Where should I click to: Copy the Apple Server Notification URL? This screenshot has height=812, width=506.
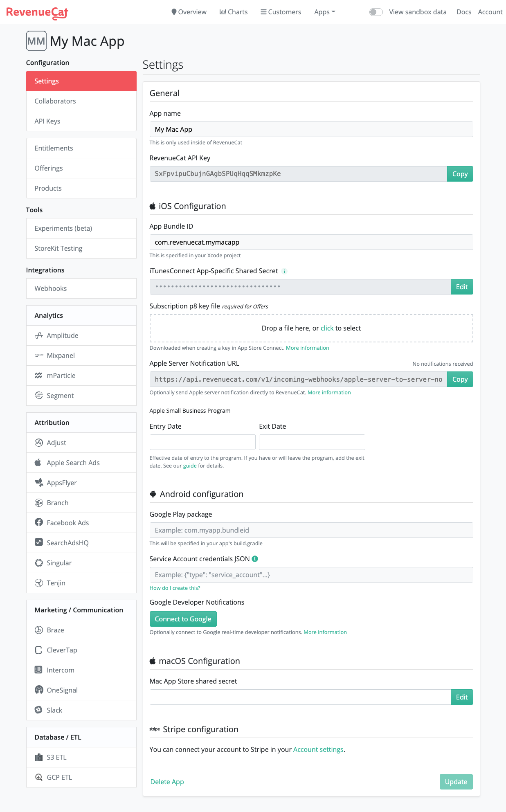coord(460,379)
